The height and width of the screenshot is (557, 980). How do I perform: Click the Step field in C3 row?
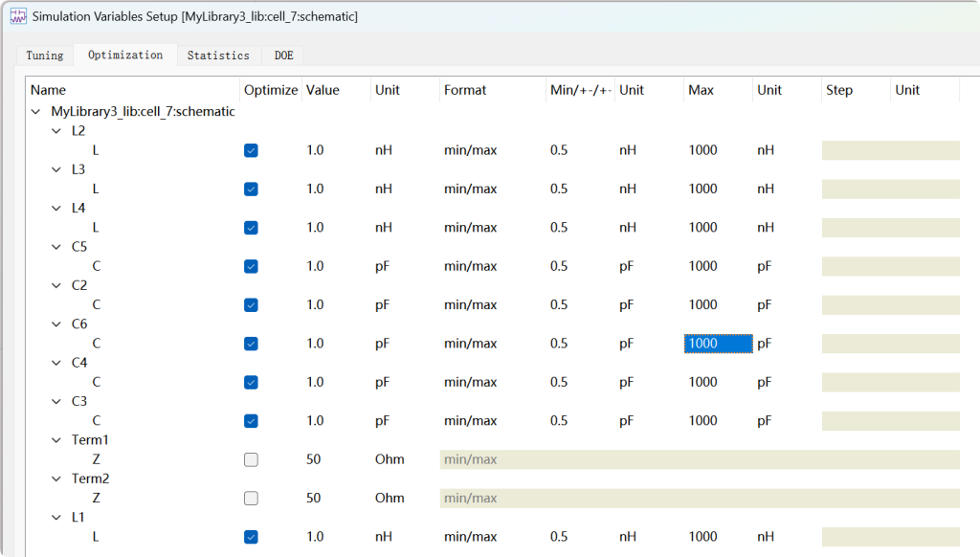point(856,421)
